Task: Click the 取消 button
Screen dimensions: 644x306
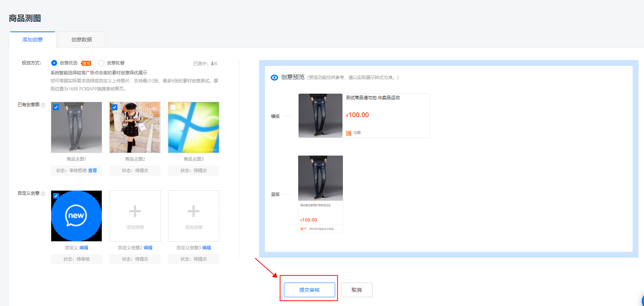Action: (356, 290)
